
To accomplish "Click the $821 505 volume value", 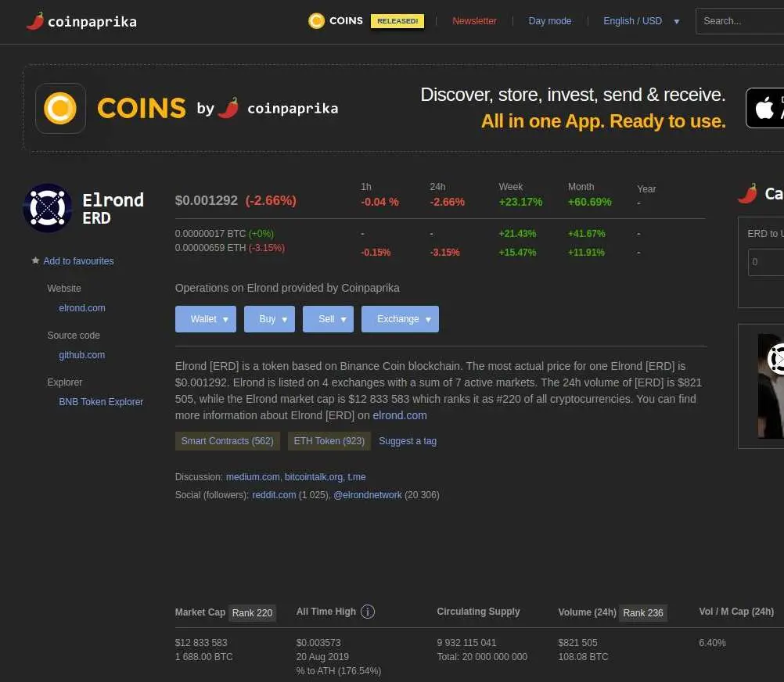I will click(577, 643).
